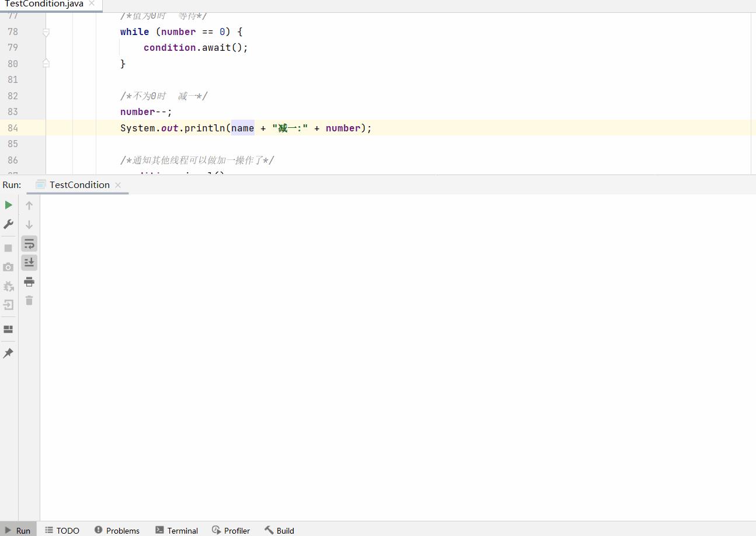Toggle Soft-Wrap in the Run console

tap(29, 243)
